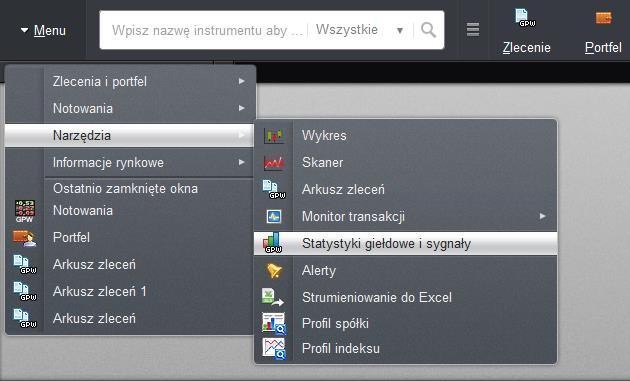Screen dimensions: 630x381
Task: Open the Zlecenie toolbar button
Action: coord(526,31)
